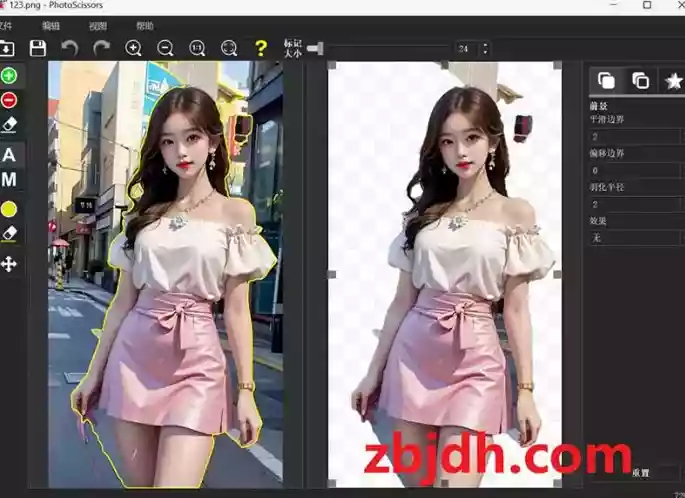Zoom in with the magnifier plus
This screenshot has height=498, width=685.
pyautogui.click(x=133, y=48)
